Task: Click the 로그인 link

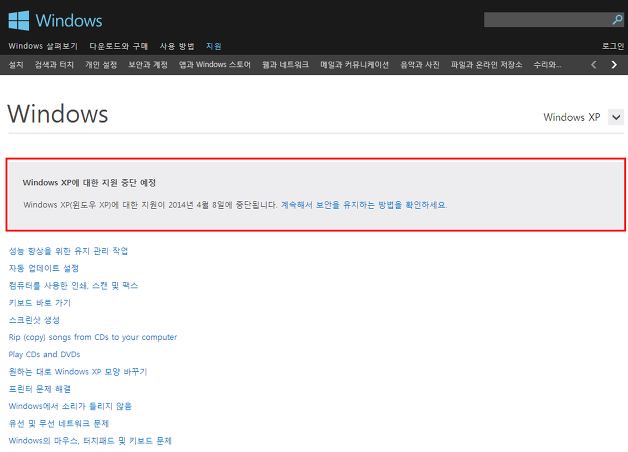Action: click(613, 46)
